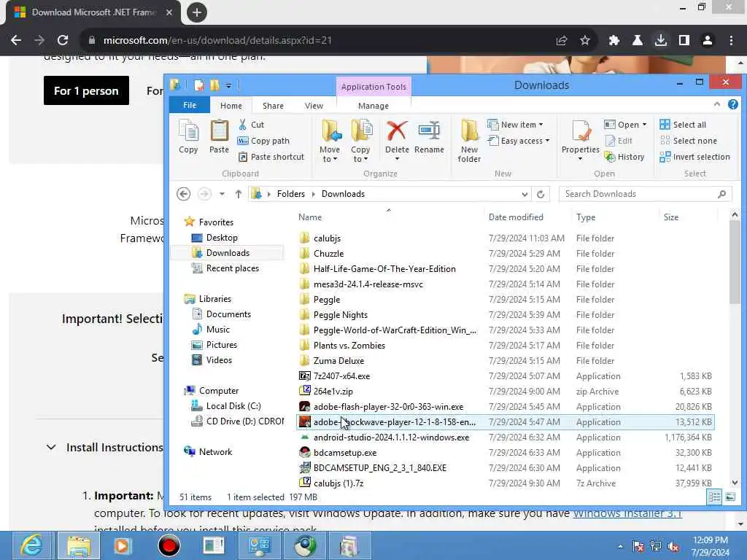Bookmark this page with the star icon
747x560 pixels.
(x=585, y=41)
